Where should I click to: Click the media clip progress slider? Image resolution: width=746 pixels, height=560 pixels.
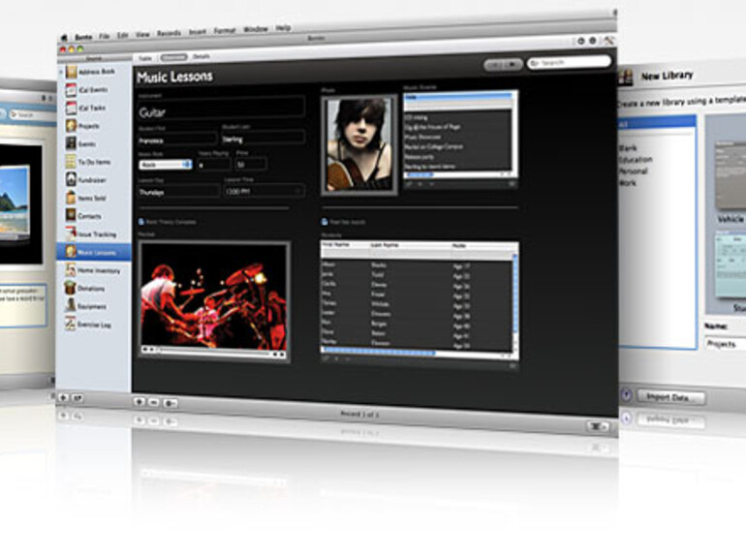point(215,352)
